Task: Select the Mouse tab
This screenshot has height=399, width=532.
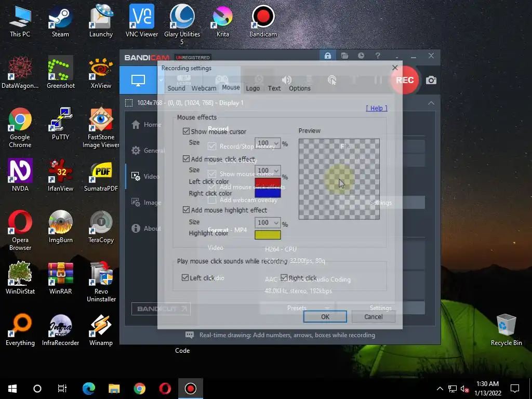Action: tap(231, 87)
